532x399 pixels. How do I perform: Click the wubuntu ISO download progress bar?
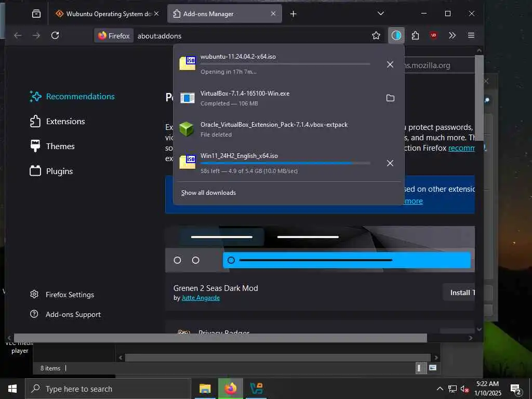point(285,64)
